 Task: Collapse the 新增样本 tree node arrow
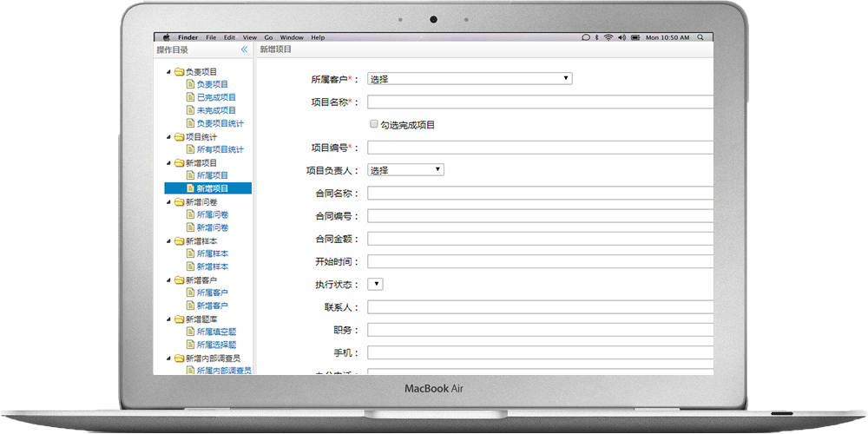(x=168, y=241)
